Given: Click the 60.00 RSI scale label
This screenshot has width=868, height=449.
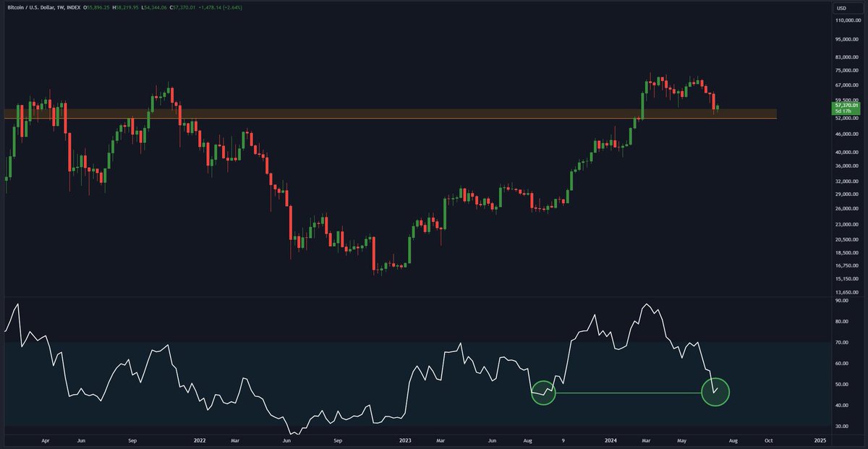Looking at the screenshot, I should [x=842, y=363].
